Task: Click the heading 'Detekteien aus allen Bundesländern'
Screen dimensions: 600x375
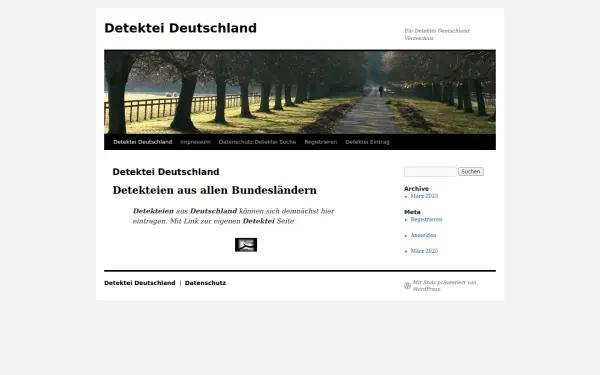Action: click(215, 190)
